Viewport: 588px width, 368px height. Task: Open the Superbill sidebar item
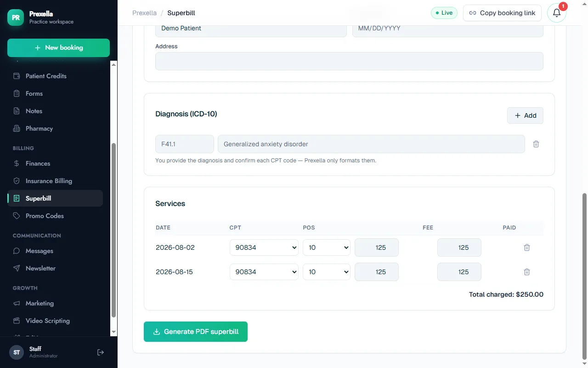tap(55, 198)
